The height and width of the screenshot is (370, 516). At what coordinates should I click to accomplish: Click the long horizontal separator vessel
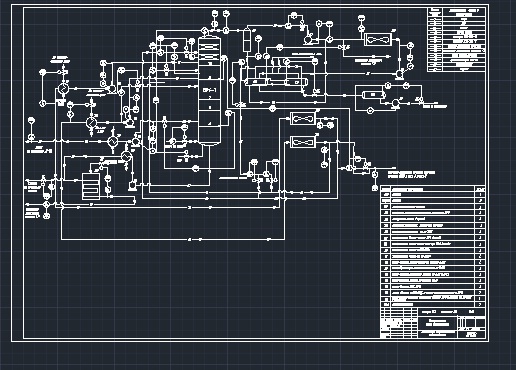(x=276, y=81)
